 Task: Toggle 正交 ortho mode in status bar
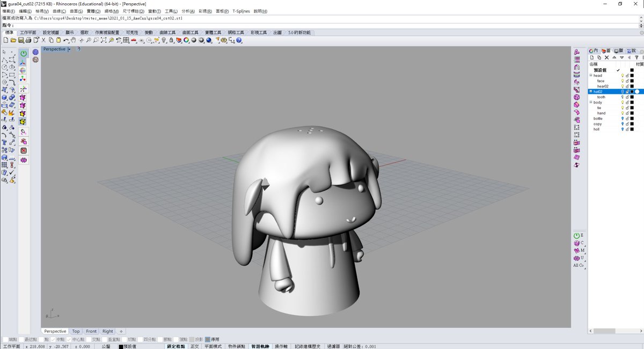pyautogui.click(x=194, y=346)
